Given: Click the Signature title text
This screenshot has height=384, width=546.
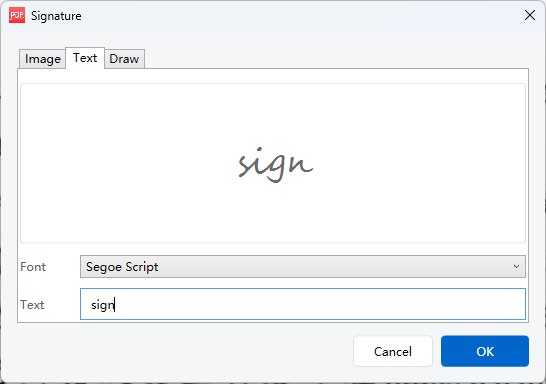Looking at the screenshot, I should [56, 16].
